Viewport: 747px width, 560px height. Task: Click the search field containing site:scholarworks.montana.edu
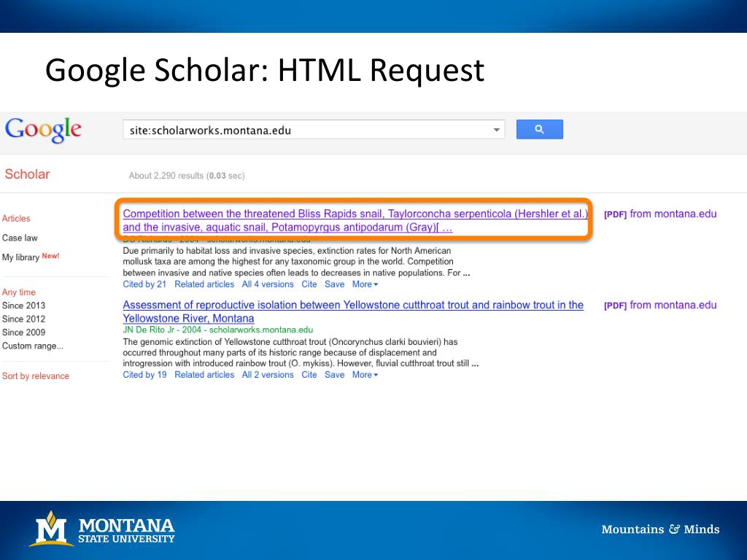pyautogui.click(x=314, y=130)
